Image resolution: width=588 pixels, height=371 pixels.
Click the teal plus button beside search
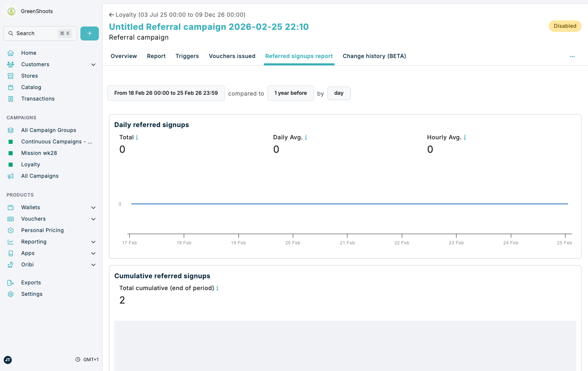(89, 33)
